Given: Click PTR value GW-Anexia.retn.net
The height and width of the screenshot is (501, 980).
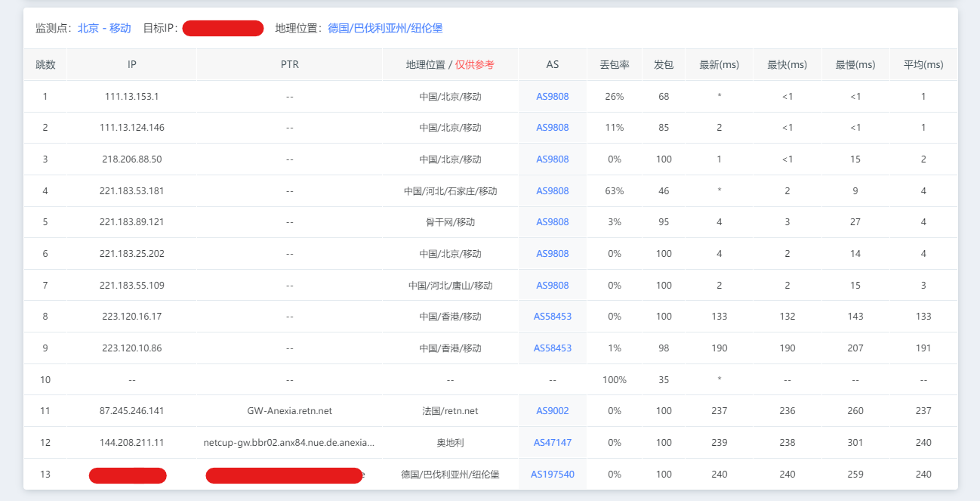Looking at the screenshot, I should [x=290, y=411].
